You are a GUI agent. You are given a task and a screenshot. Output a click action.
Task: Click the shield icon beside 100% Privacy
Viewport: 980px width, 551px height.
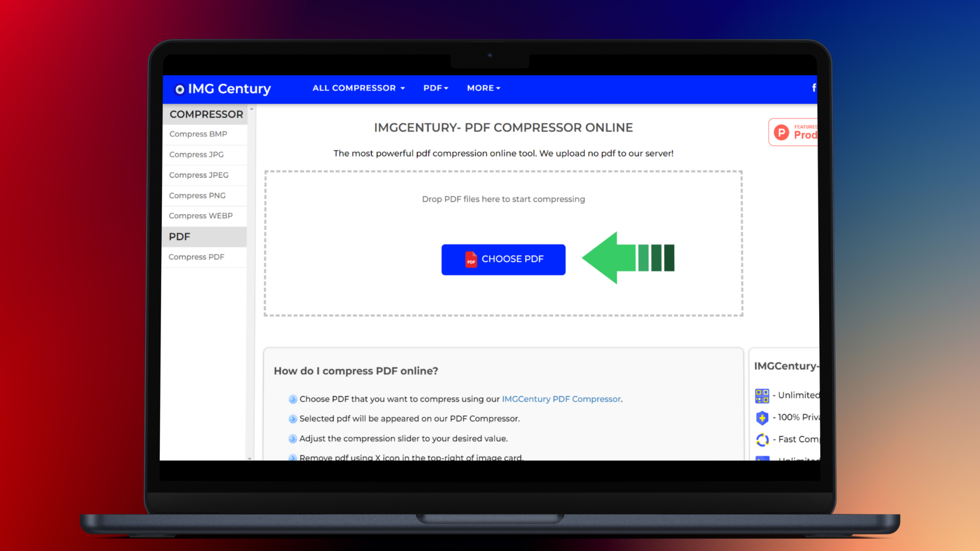click(762, 418)
